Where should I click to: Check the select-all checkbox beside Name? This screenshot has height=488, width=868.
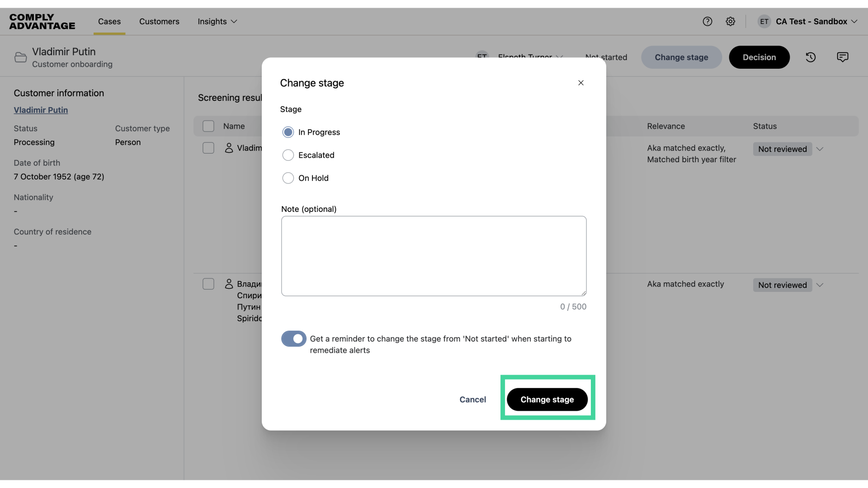[208, 126]
